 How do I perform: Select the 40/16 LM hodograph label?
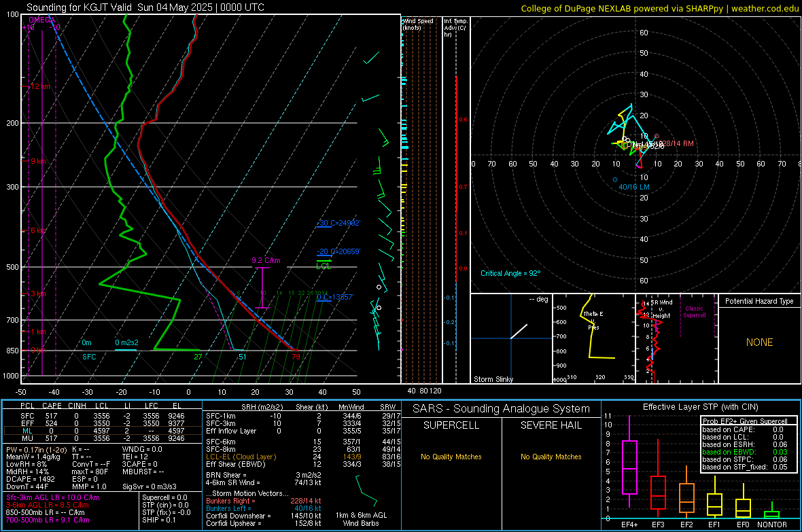tap(634, 187)
